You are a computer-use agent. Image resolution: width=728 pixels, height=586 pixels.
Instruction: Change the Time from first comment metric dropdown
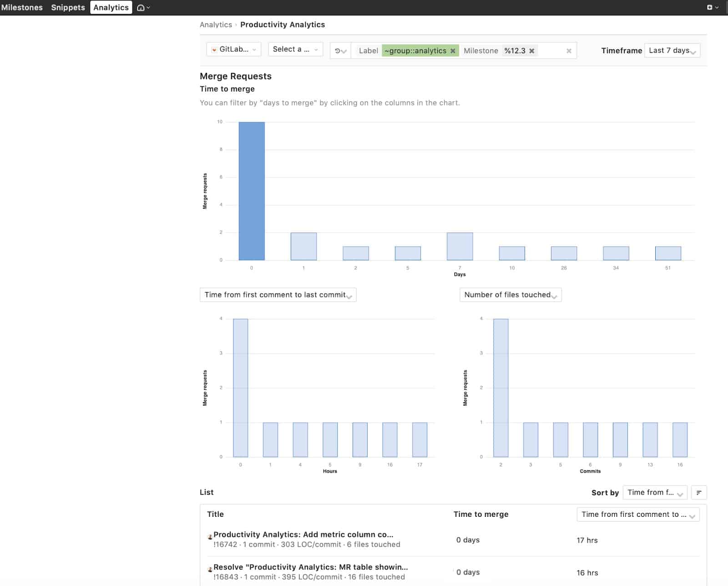[278, 295]
